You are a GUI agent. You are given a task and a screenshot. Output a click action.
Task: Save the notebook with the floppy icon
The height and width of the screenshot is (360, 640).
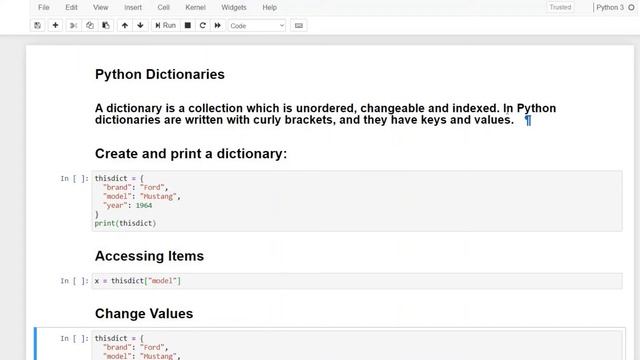[38, 25]
